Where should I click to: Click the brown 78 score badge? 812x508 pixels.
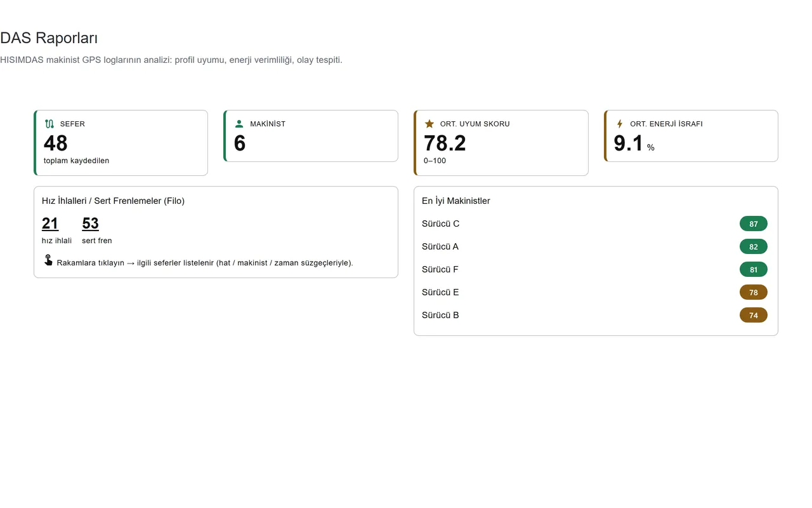pos(754,292)
